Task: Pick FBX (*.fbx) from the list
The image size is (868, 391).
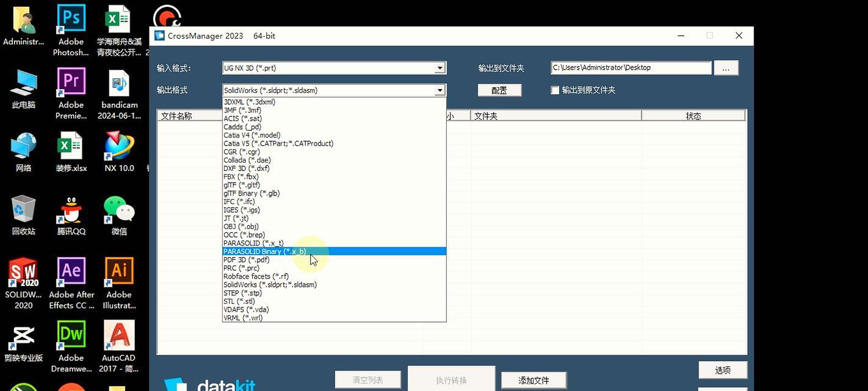Action: [334, 177]
